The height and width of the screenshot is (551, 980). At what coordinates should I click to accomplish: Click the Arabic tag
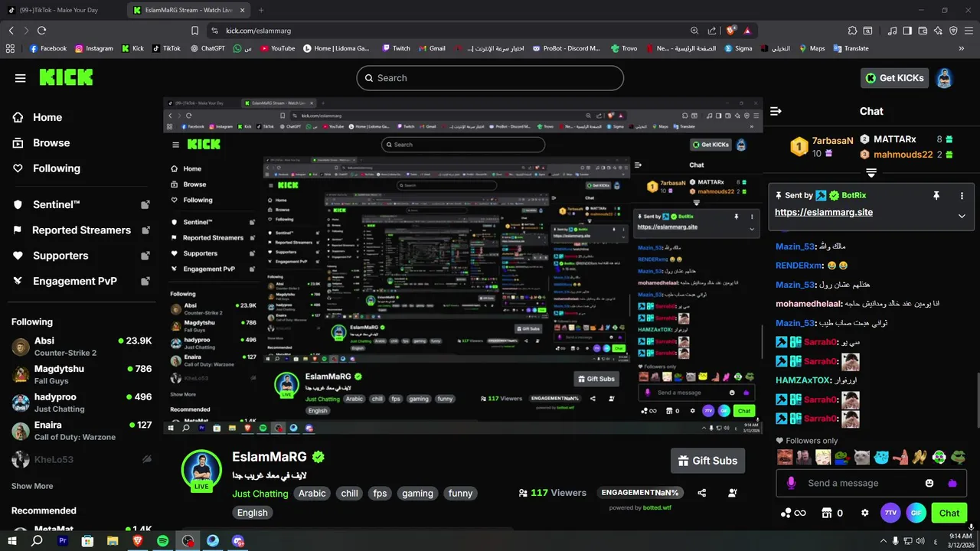tap(312, 494)
